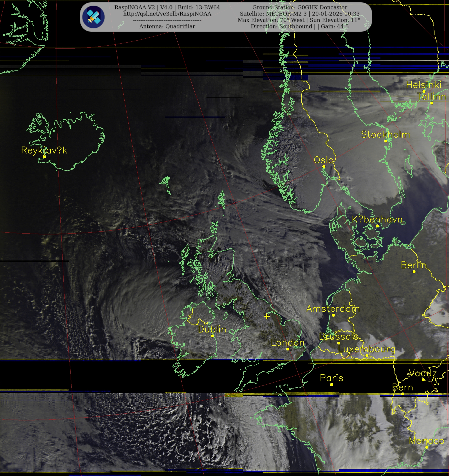Image resolution: width=449 pixels, height=476 pixels.
Task: Click the København city label
Action: coord(377,219)
